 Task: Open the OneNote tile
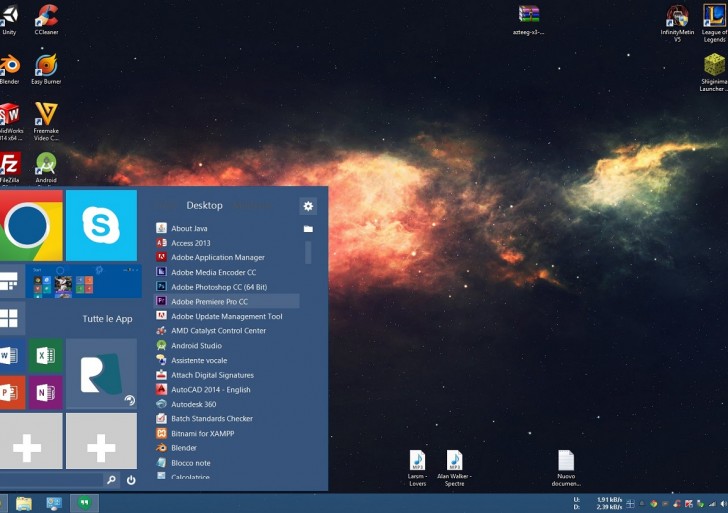click(44, 392)
